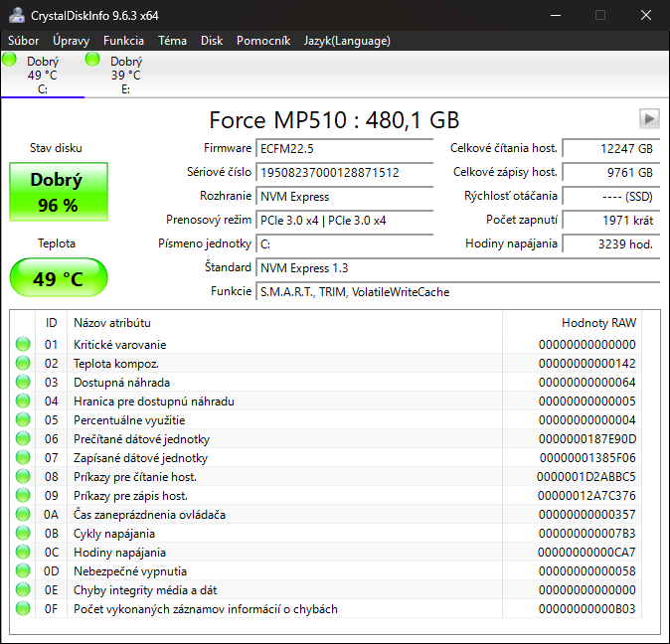Open the Súbor menu
This screenshot has width=670, height=644.
[x=24, y=41]
